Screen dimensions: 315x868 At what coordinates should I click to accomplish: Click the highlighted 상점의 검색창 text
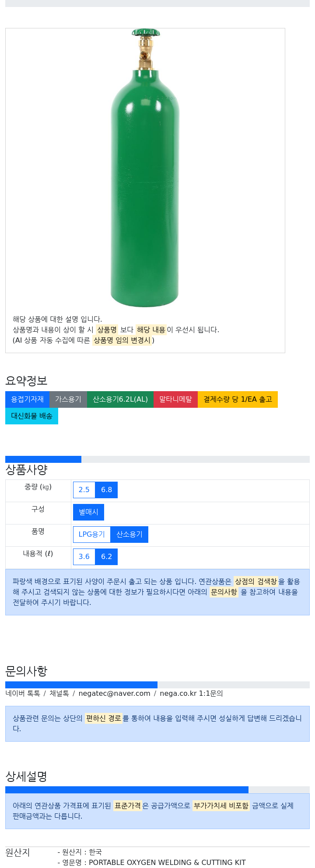tap(256, 582)
